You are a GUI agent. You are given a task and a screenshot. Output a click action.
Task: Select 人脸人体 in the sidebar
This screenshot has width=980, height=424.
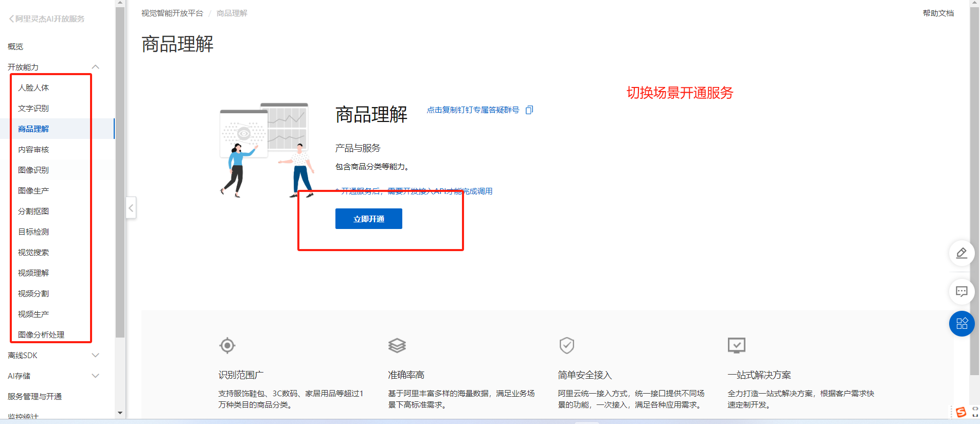pos(33,87)
